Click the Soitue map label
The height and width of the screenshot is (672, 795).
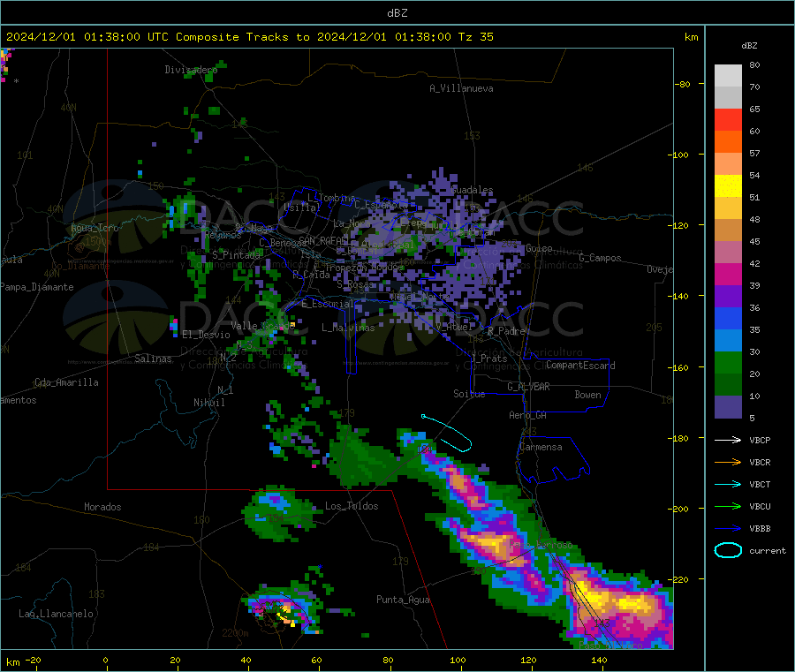click(x=469, y=394)
